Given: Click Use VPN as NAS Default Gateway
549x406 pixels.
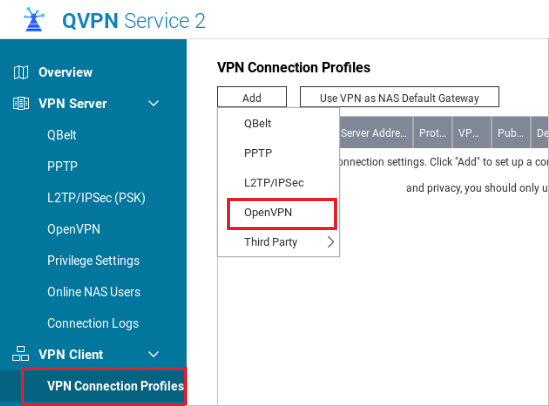Looking at the screenshot, I should tap(399, 97).
